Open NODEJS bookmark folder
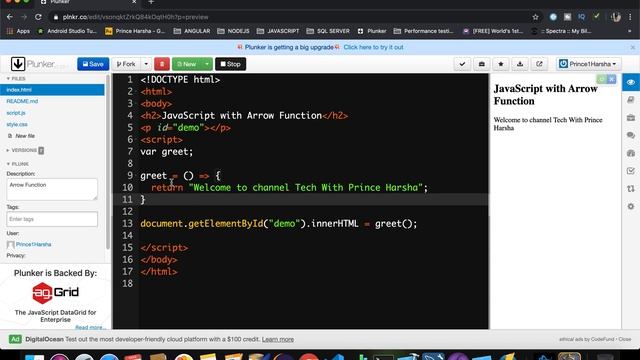640x360 pixels. 233,31
